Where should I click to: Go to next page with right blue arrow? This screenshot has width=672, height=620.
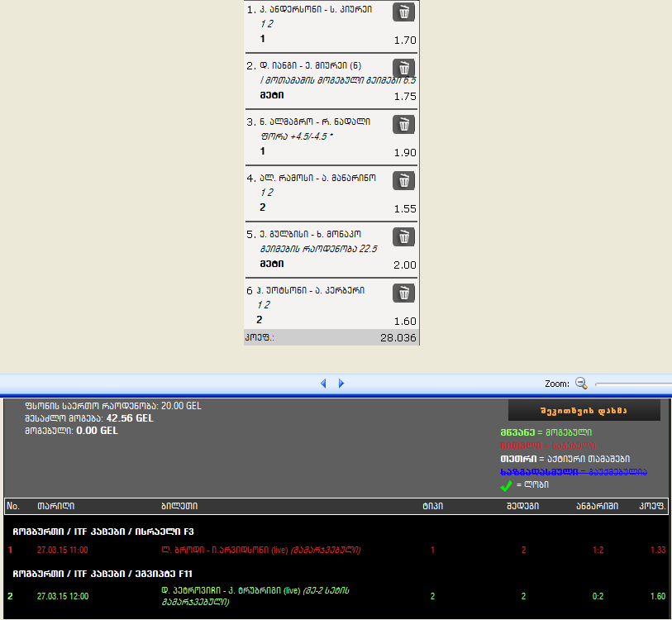[x=341, y=384]
